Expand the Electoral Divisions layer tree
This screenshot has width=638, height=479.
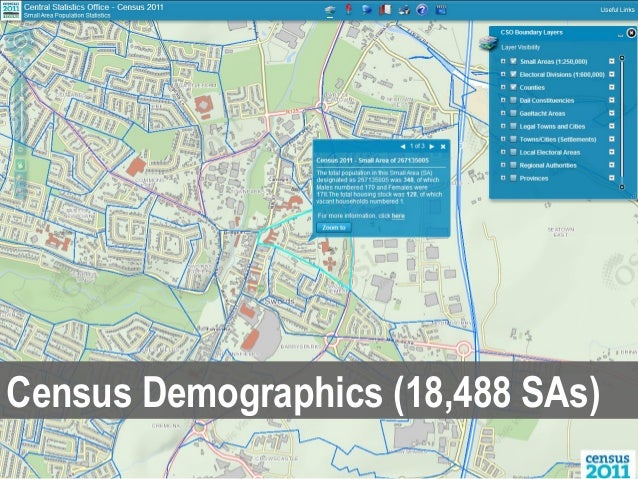[503, 74]
